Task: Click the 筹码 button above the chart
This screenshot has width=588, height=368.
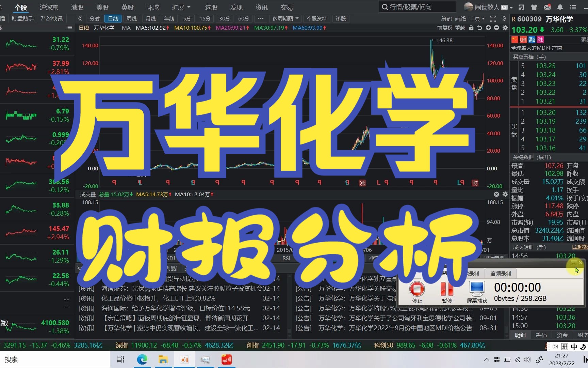Action: pos(446,19)
